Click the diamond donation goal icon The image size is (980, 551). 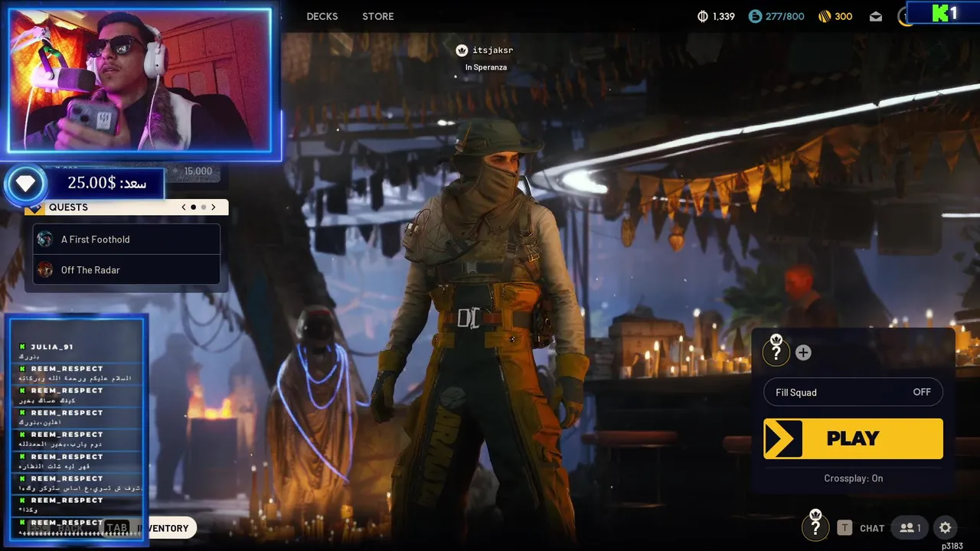(25, 184)
